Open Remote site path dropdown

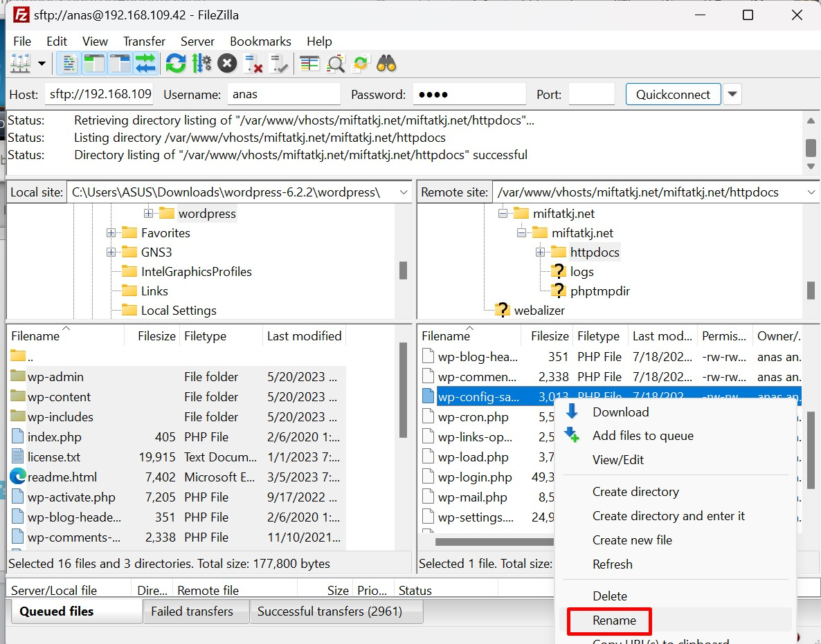click(x=811, y=192)
